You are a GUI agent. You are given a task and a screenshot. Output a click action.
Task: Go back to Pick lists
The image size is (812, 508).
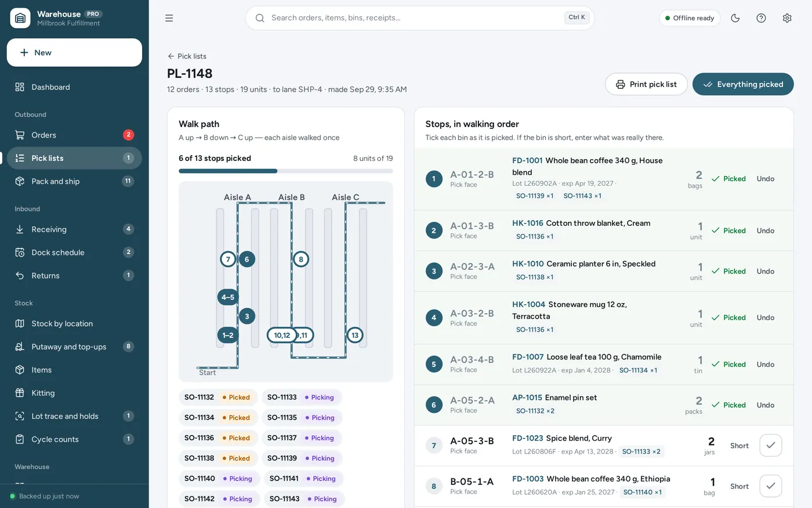click(x=187, y=56)
